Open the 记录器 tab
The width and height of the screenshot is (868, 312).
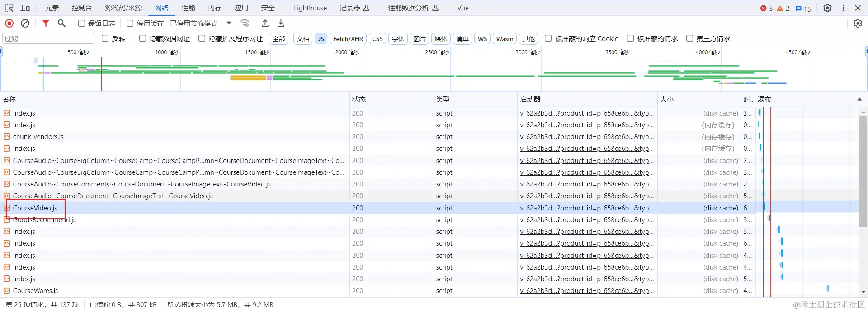point(355,8)
